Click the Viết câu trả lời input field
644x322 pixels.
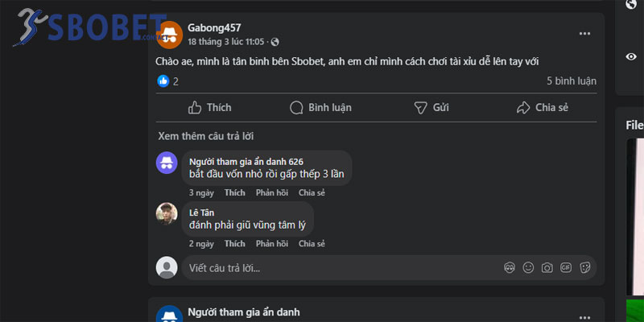pyautogui.click(x=322, y=267)
